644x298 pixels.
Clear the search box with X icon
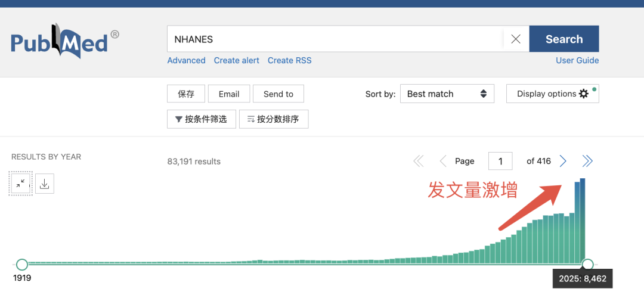pos(516,39)
